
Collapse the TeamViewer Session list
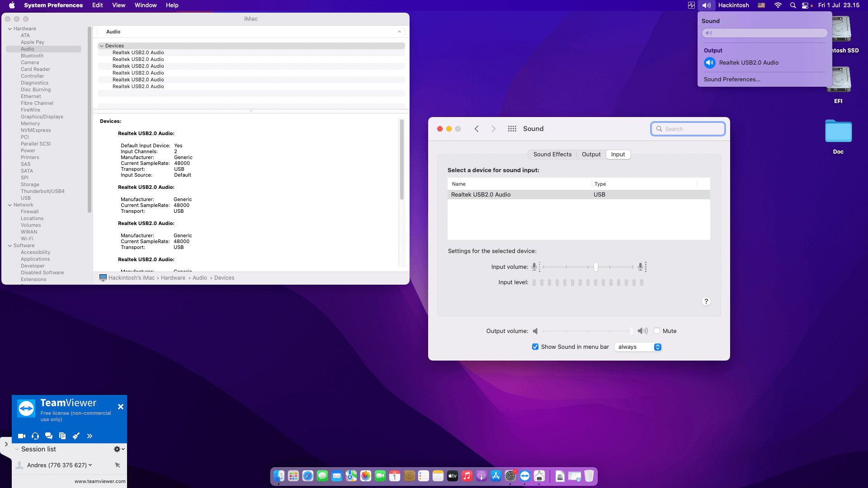[x=17, y=449]
